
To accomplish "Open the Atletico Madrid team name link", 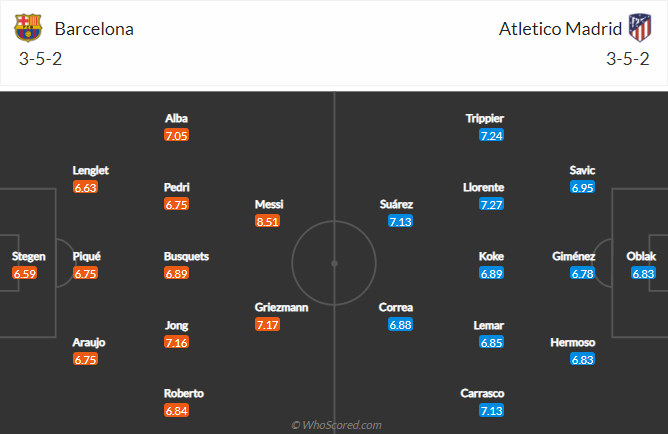I will (x=559, y=29).
